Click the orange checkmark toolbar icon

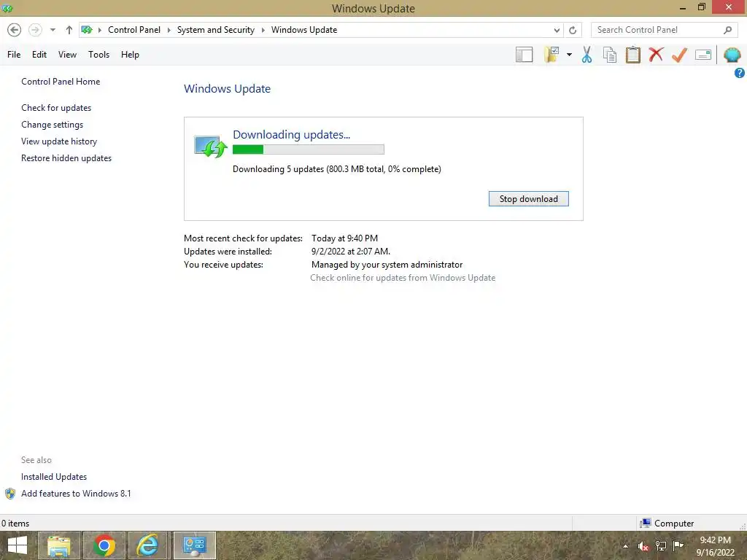(x=679, y=55)
